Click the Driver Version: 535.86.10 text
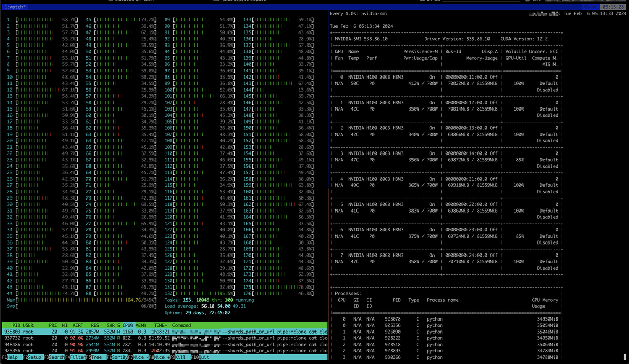The width and height of the screenshot is (629, 364). (458, 39)
